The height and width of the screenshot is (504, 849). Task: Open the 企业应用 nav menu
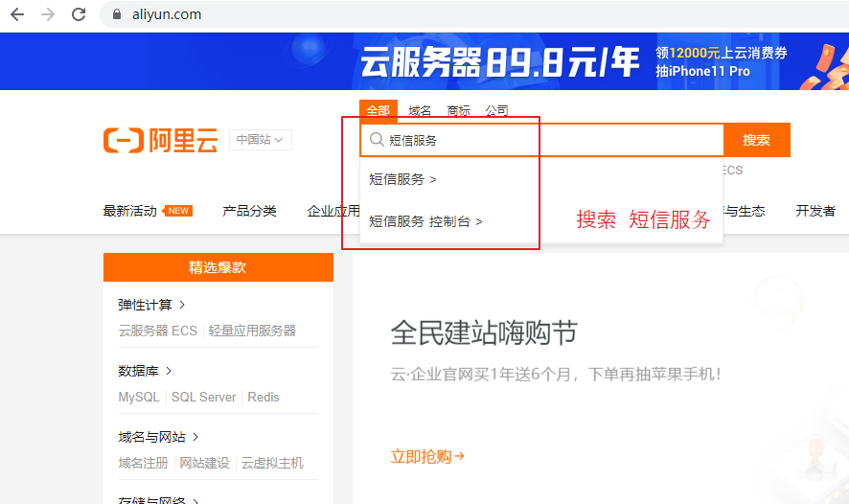pos(333,211)
